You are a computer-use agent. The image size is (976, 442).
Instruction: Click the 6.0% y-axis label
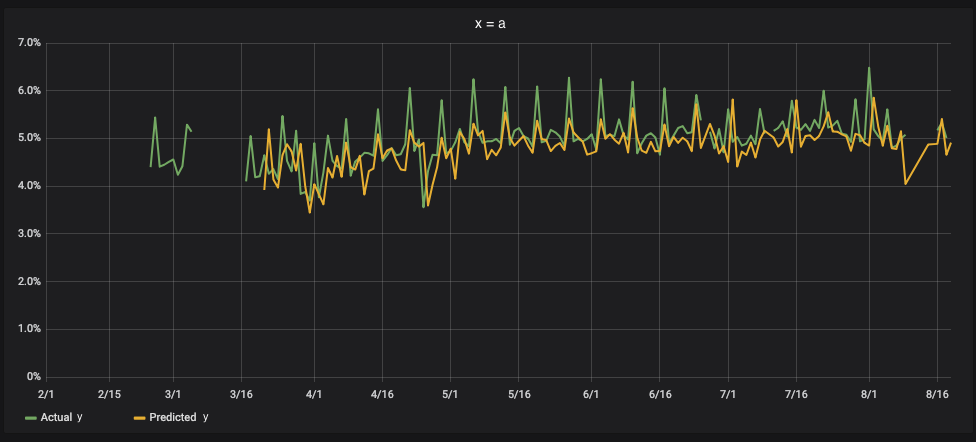pos(30,91)
